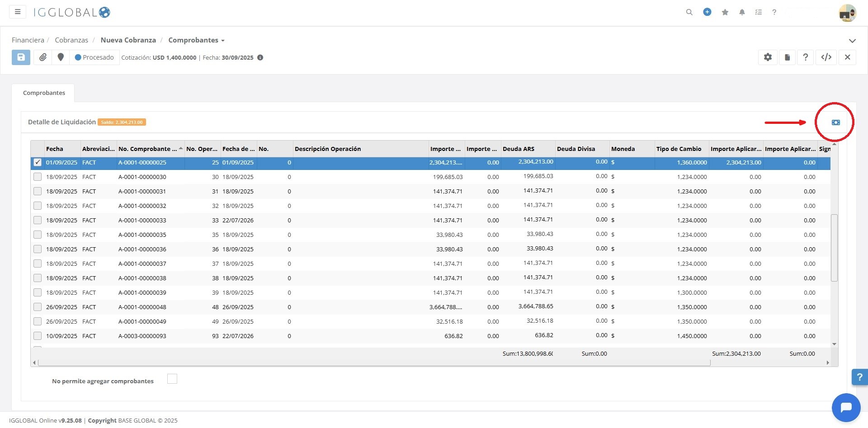Viewport: 868px width, 428px height.
Task: Open attachments with the paperclip icon
Action: pyautogui.click(x=43, y=57)
